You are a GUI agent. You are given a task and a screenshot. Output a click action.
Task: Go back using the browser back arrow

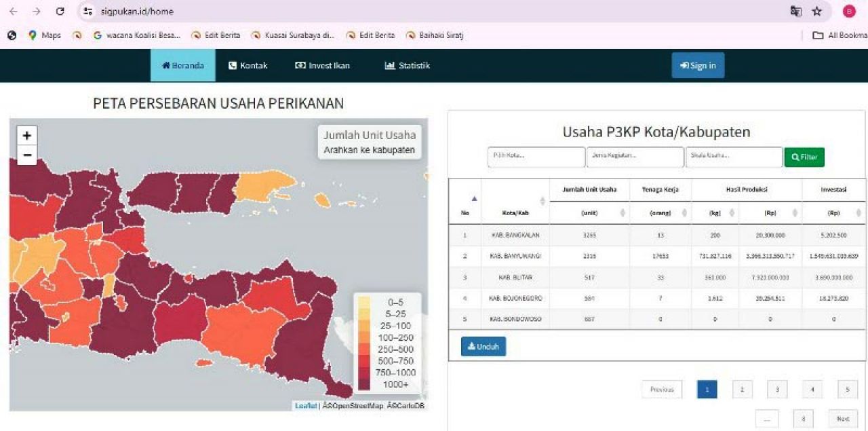[14, 12]
